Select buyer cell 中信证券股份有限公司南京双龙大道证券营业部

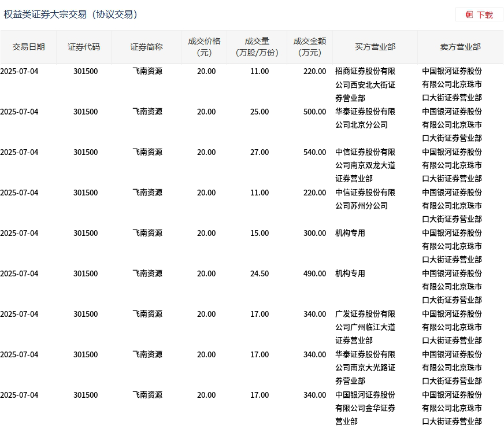point(365,165)
